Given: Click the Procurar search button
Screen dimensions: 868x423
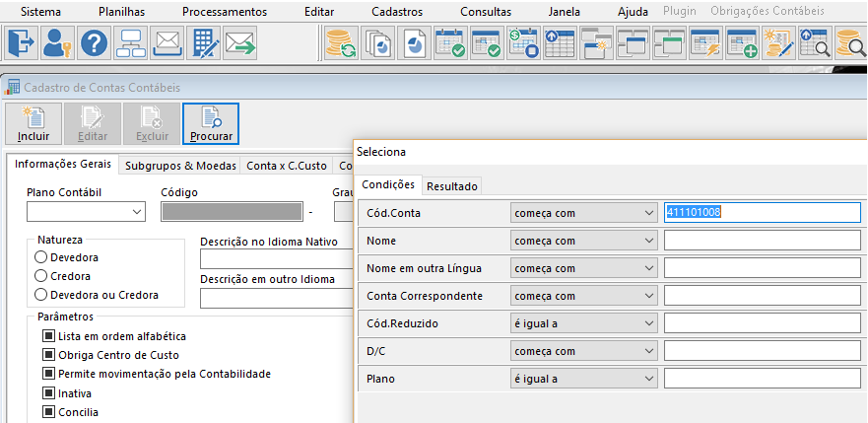Looking at the screenshot, I should coord(211,123).
